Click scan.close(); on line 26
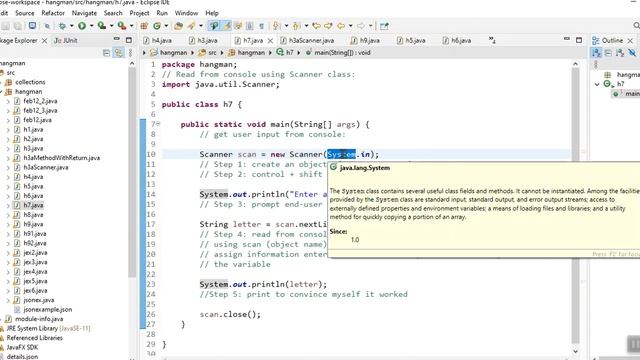The height and width of the screenshot is (360, 640). pyautogui.click(x=230, y=314)
